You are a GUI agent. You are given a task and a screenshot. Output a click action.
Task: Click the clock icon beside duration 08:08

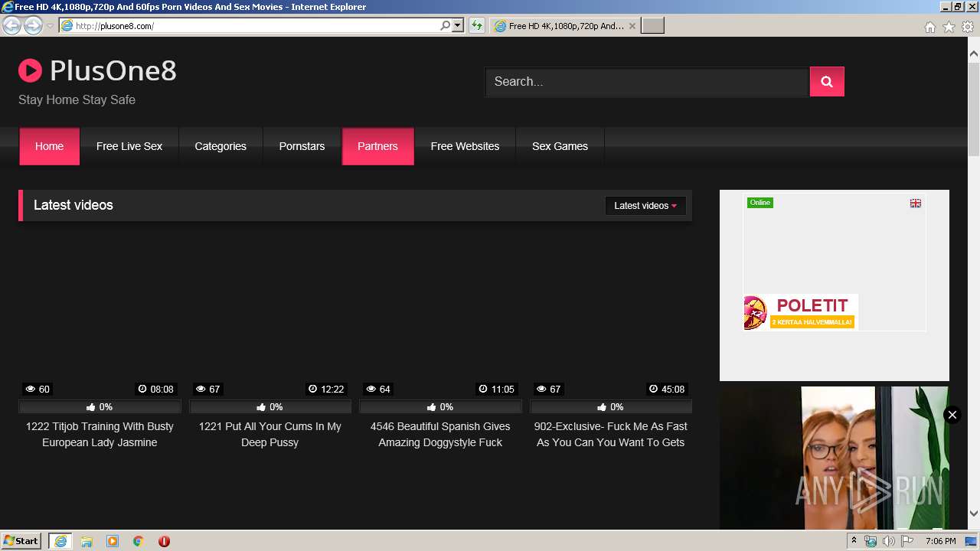tap(142, 389)
